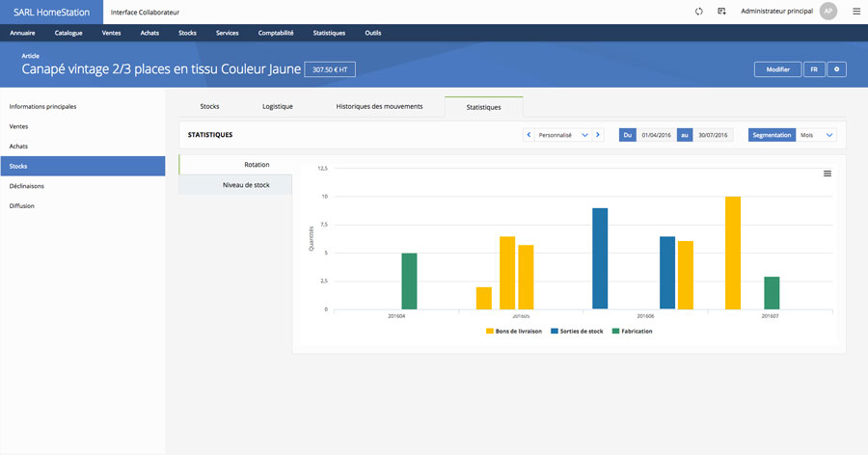
Task: Open the Mois segmentation dropdown
Action: (x=816, y=135)
